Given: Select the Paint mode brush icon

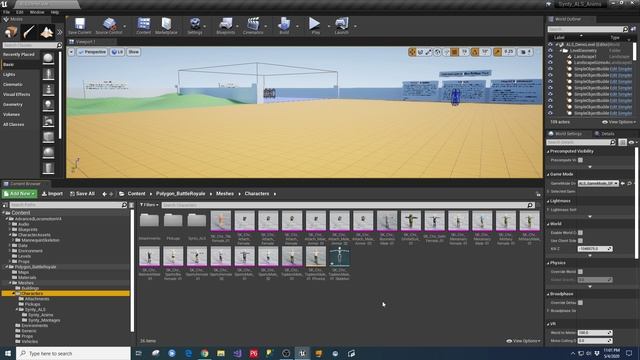Looking at the screenshot, I should (x=29, y=31).
